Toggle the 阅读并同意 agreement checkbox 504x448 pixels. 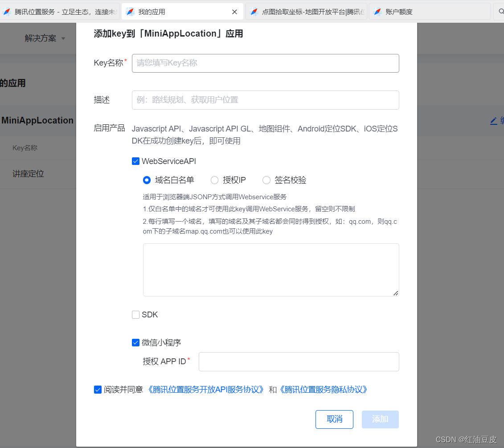click(98, 390)
